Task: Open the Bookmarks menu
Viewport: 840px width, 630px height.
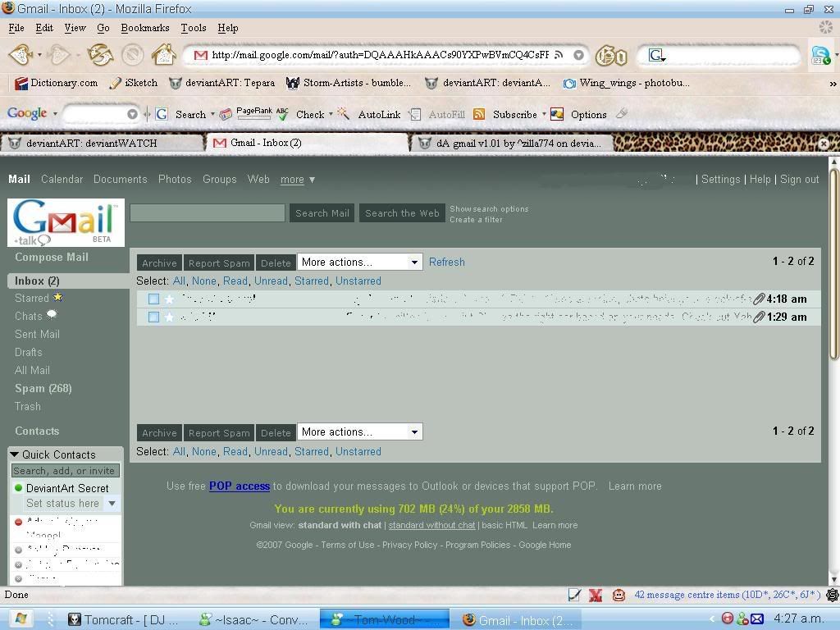Action: coord(144,28)
